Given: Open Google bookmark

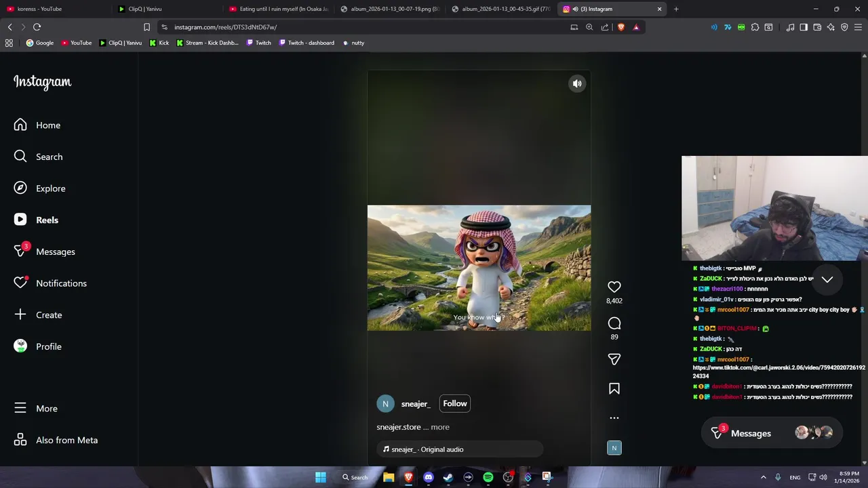Looking at the screenshot, I should [39, 43].
